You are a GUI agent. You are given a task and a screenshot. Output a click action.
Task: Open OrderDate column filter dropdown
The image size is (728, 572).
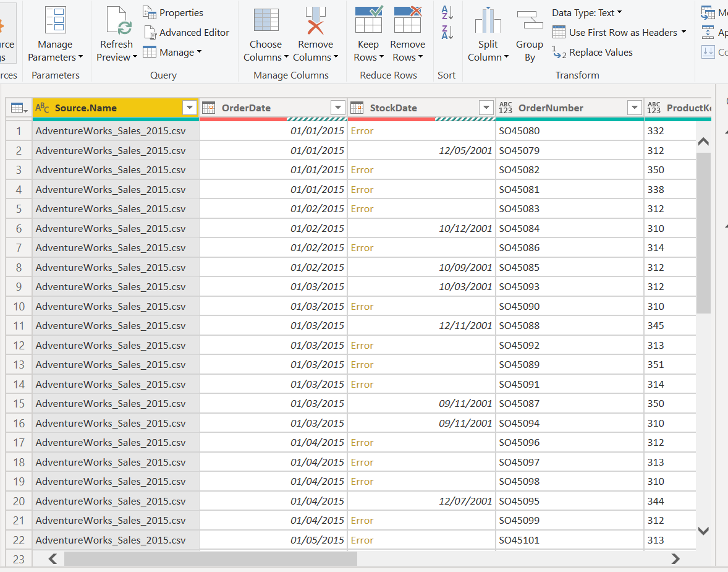(338, 108)
